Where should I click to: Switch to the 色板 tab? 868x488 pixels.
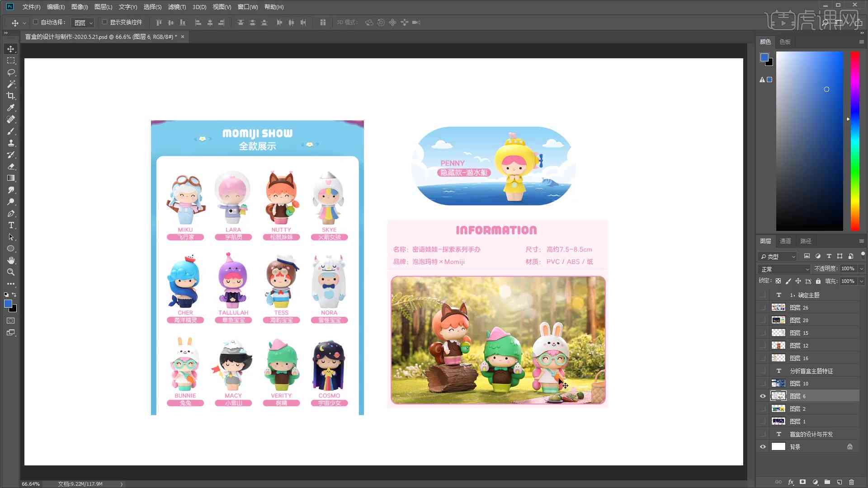click(x=785, y=42)
